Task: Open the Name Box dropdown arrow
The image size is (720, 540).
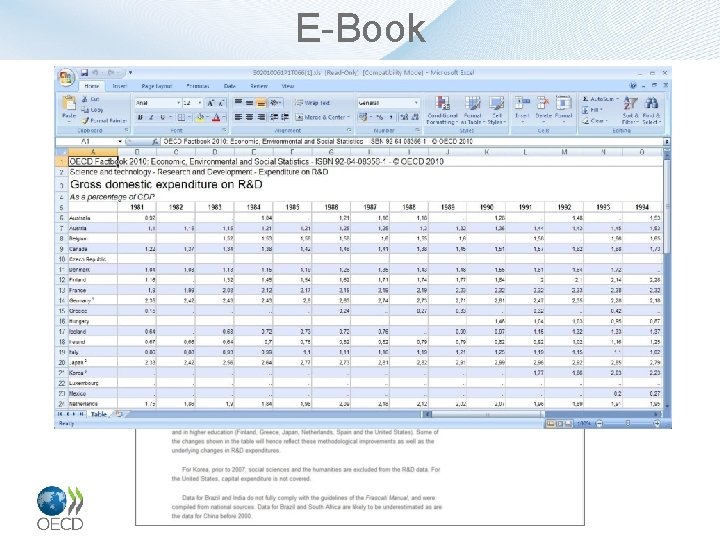Action: pyautogui.click(x=120, y=142)
